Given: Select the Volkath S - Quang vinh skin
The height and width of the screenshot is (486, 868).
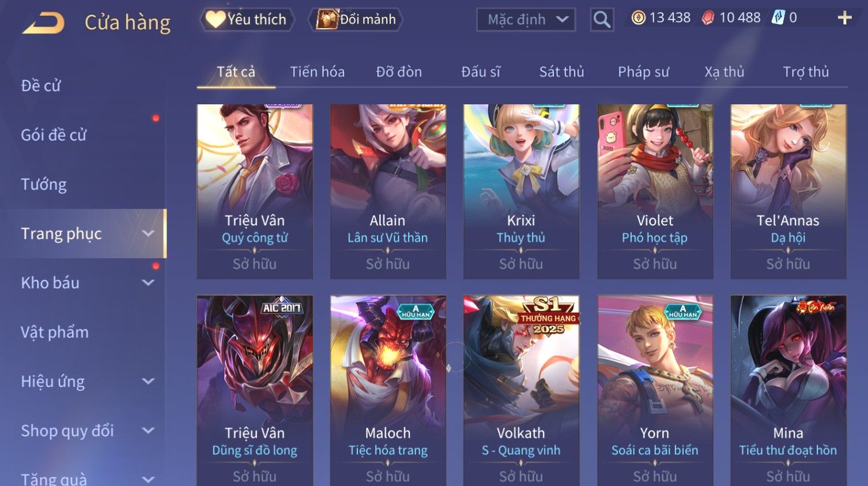Looking at the screenshot, I should pyautogui.click(x=521, y=390).
